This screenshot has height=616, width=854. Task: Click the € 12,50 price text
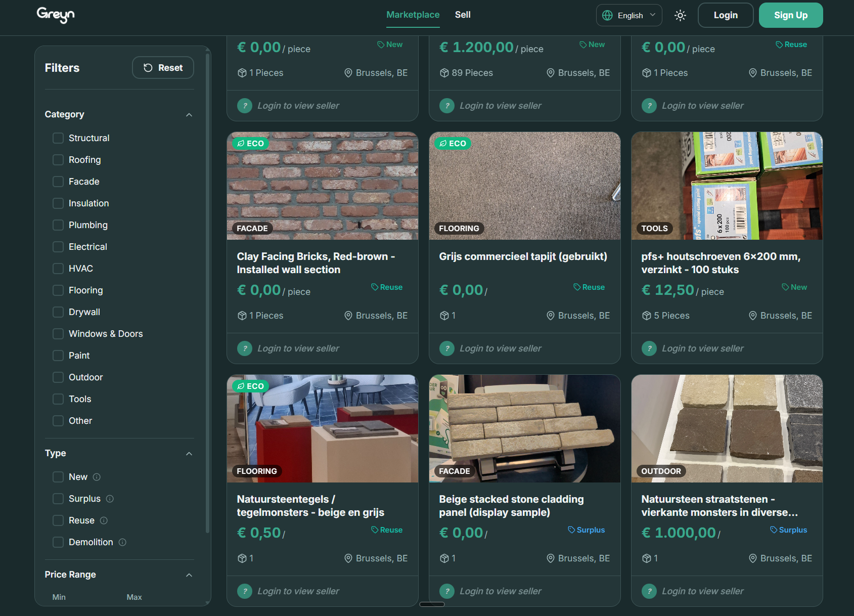pos(668,290)
